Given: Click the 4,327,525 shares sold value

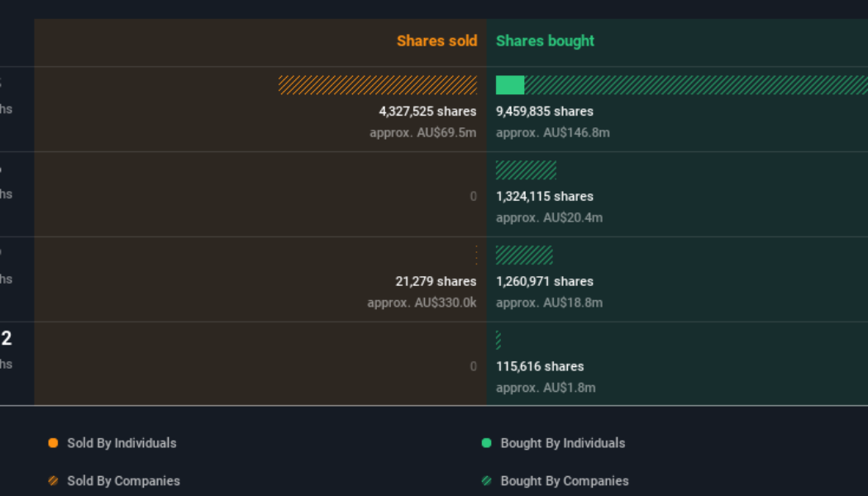Looking at the screenshot, I should [x=427, y=111].
